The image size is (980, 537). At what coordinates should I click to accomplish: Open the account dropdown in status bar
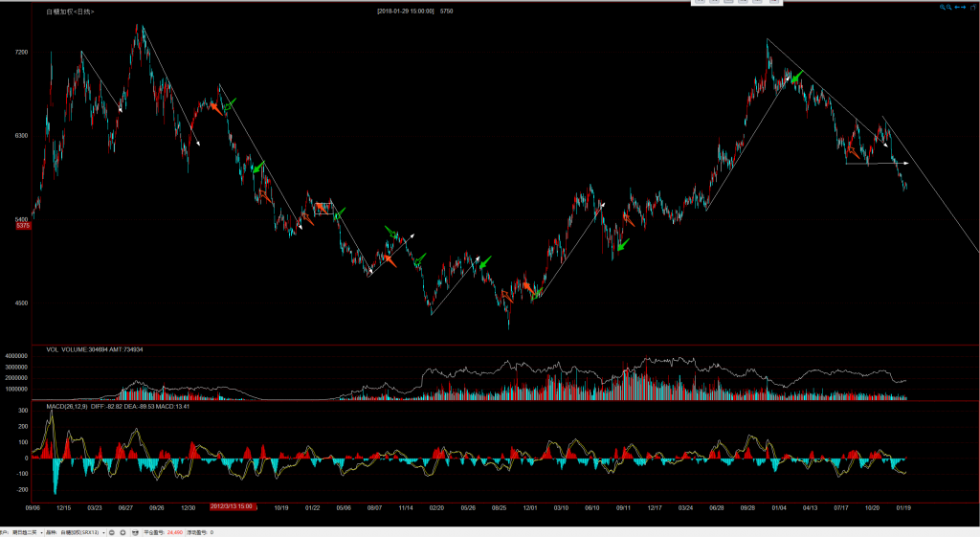pos(41,531)
